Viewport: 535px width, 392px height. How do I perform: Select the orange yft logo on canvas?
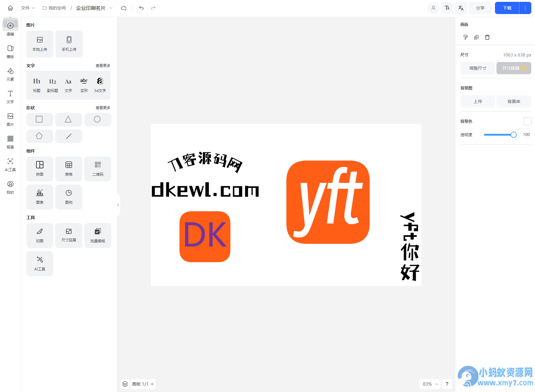pyautogui.click(x=328, y=202)
